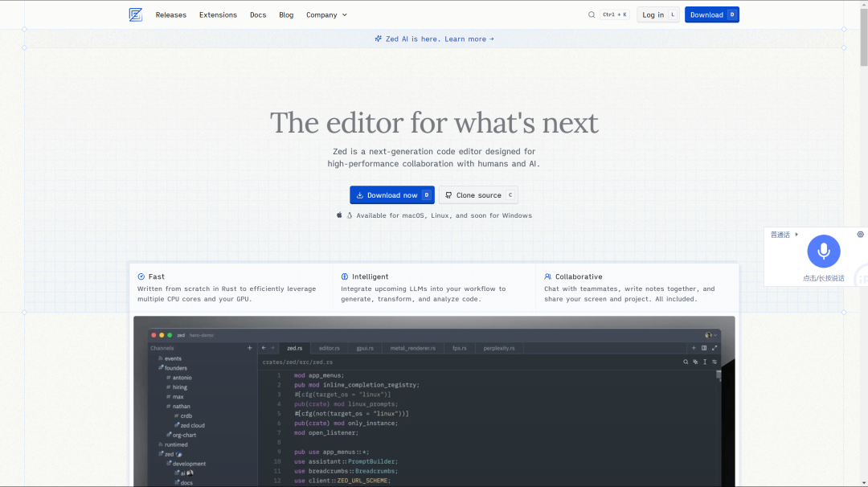Click the hero-demo project name in titlebar
The width and height of the screenshot is (868, 487).
201,335
